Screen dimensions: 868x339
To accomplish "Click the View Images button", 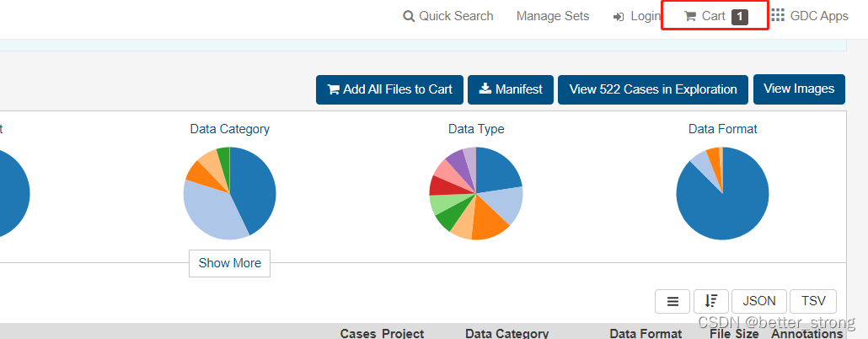I will pos(799,89).
